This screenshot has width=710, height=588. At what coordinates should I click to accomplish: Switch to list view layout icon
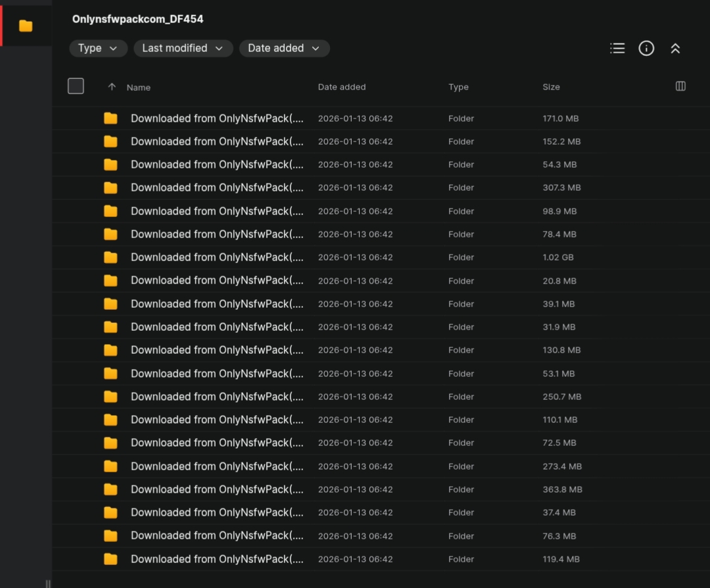coord(617,49)
